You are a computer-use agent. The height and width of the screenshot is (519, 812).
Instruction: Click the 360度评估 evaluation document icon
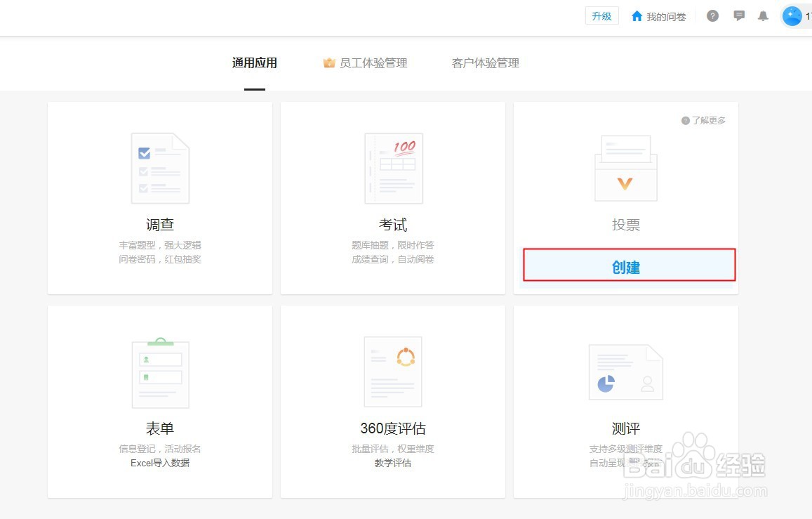click(x=392, y=371)
